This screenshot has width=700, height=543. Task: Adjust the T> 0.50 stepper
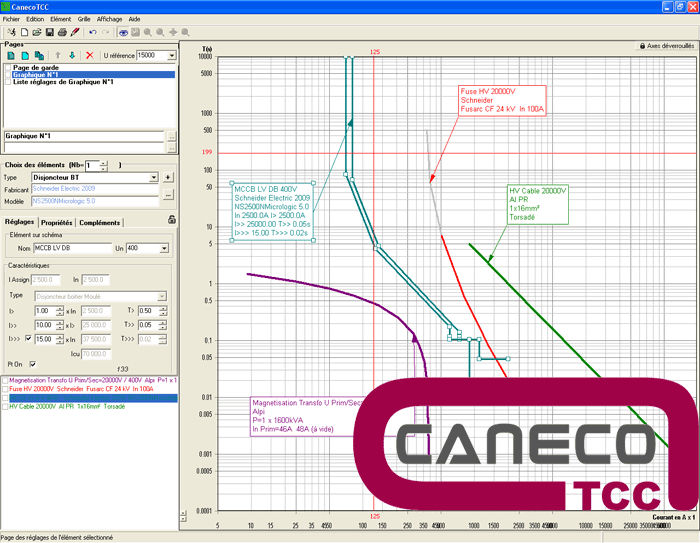[x=163, y=311]
